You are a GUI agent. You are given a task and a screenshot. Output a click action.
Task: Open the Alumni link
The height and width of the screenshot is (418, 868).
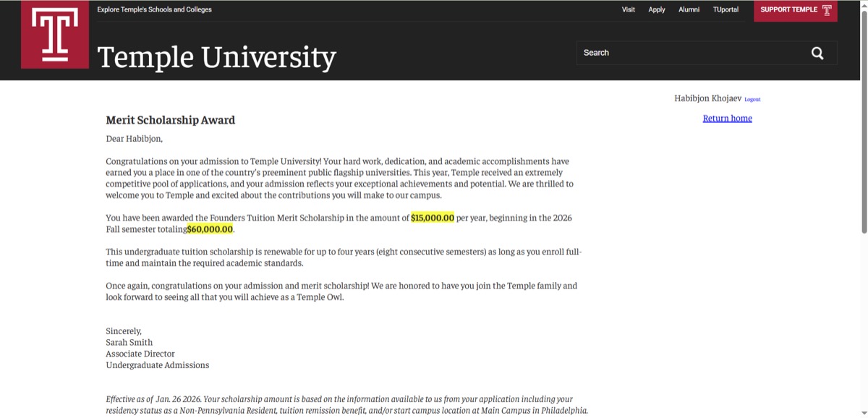(689, 9)
